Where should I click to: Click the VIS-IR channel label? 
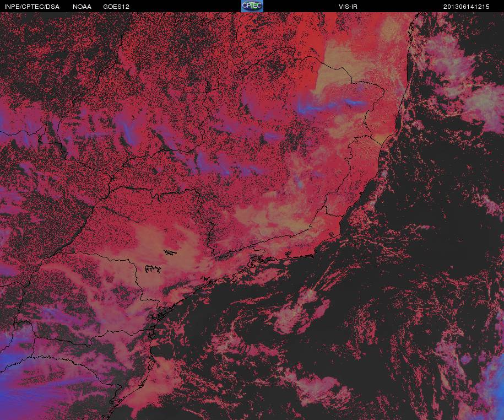(348, 7)
